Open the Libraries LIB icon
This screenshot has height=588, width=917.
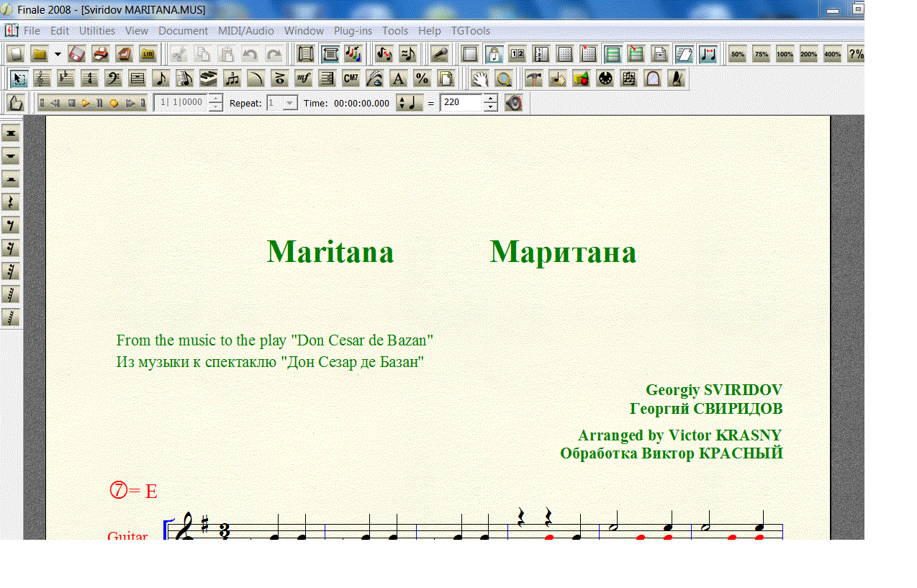[148, 54]
